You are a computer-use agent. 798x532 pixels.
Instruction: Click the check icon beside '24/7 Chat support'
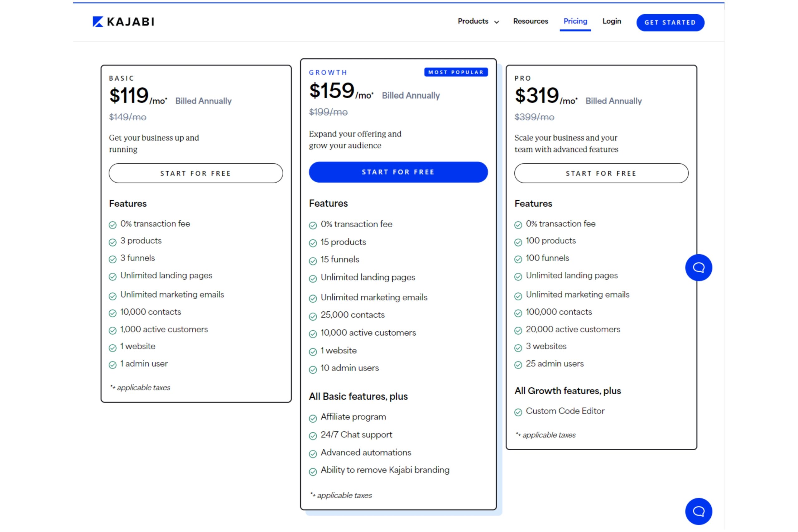point(313,436)
